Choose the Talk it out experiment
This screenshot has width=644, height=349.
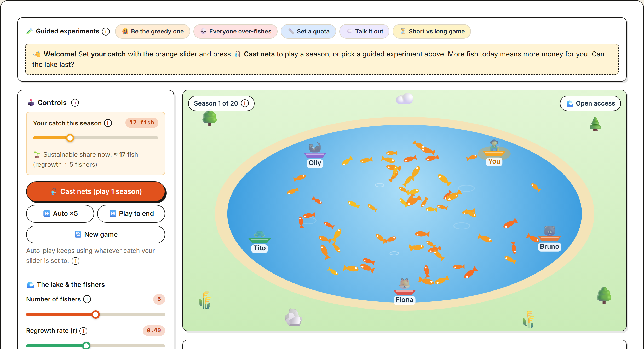click(364, 31)
